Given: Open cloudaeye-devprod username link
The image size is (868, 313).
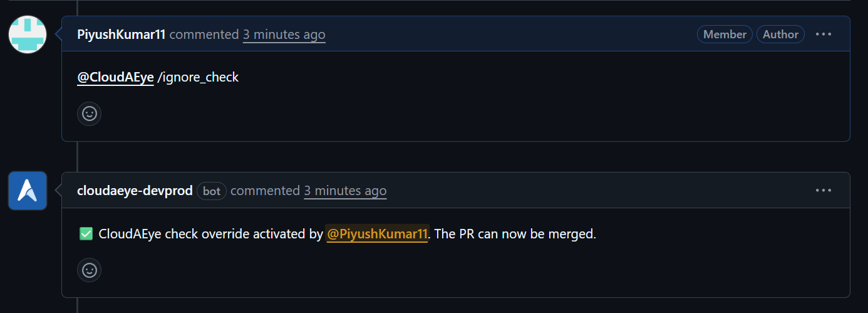Looking at the screenshot, I should [x=135, y=191].
